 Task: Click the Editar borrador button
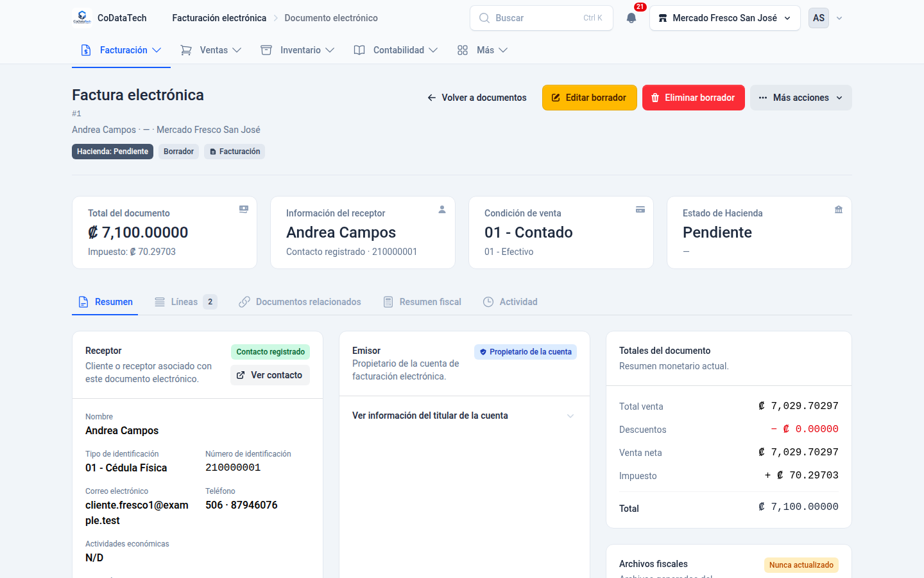[590, 98]
